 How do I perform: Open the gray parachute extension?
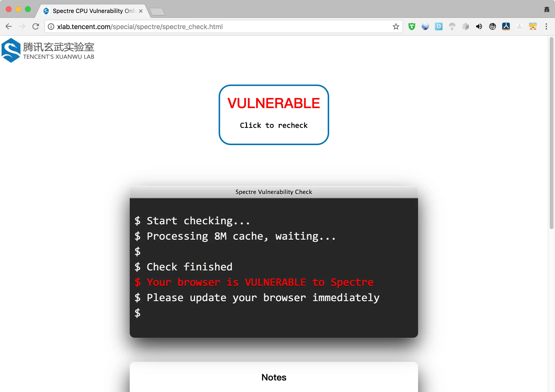click(452, 26)
